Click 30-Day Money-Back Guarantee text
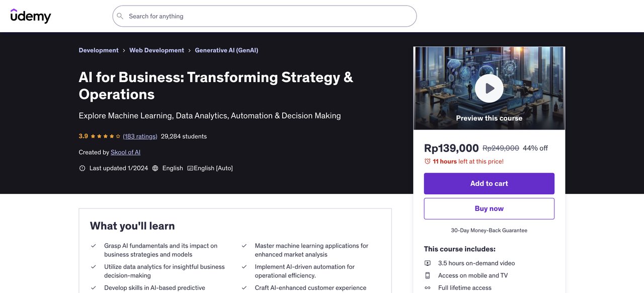 tap(489, 231)
